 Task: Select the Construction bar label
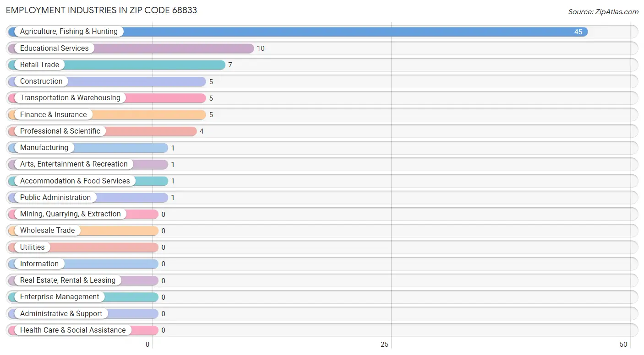point(41,81)
